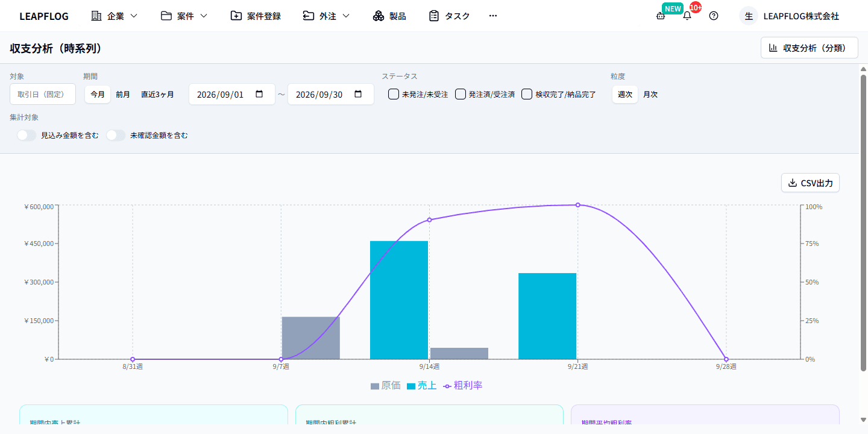
Task: Toggle the 原価 legend swatch
Action: coord(375,386)
